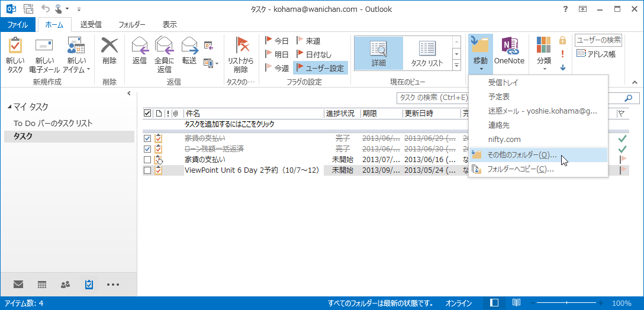Uncheck the ローン残額一括返済 task

147,149
